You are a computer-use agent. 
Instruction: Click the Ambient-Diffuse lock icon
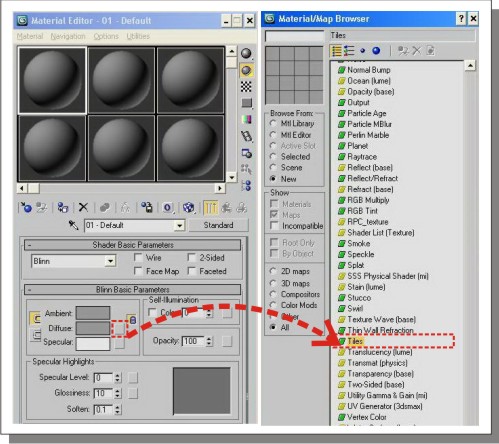[132, 320]
